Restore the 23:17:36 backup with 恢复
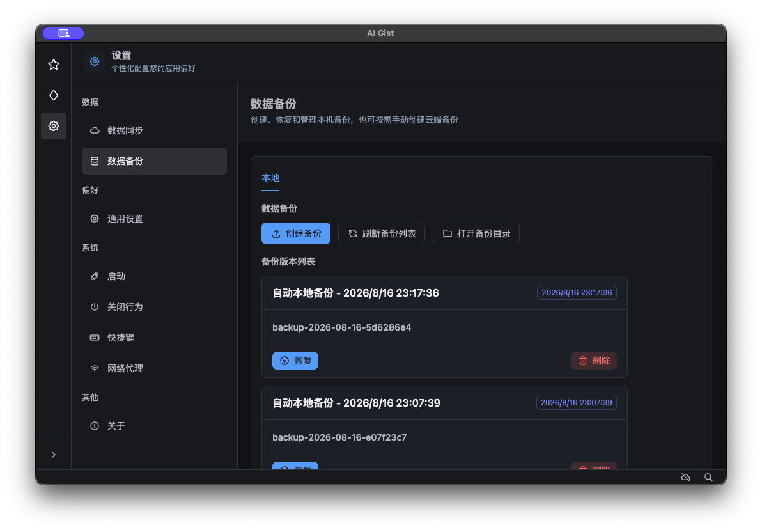The image size is (762, 532). (295, 361)
